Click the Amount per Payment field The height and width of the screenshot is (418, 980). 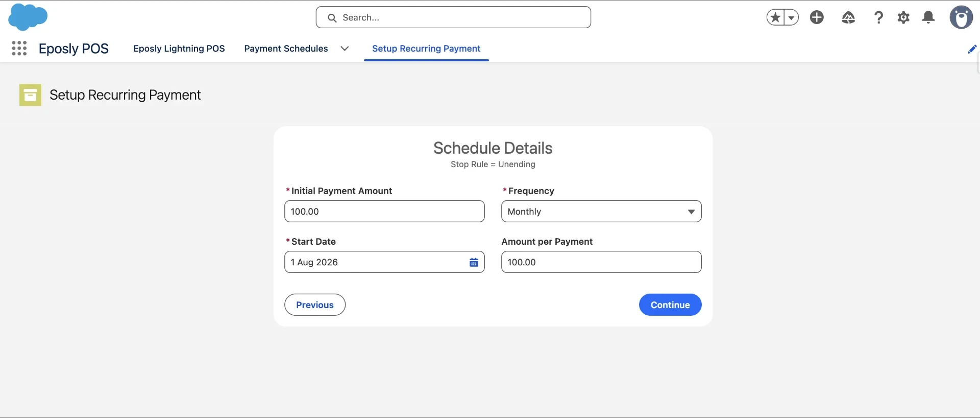[601, 262]
